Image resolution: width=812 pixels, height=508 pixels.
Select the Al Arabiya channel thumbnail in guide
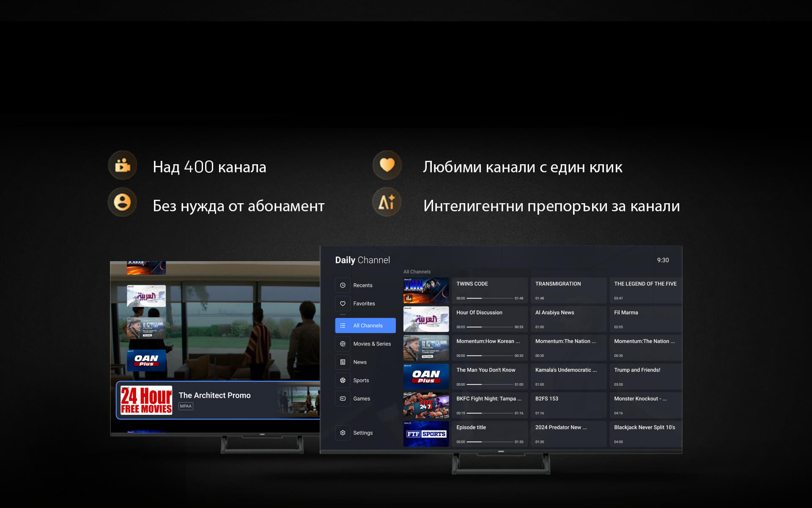coord(426,319)
